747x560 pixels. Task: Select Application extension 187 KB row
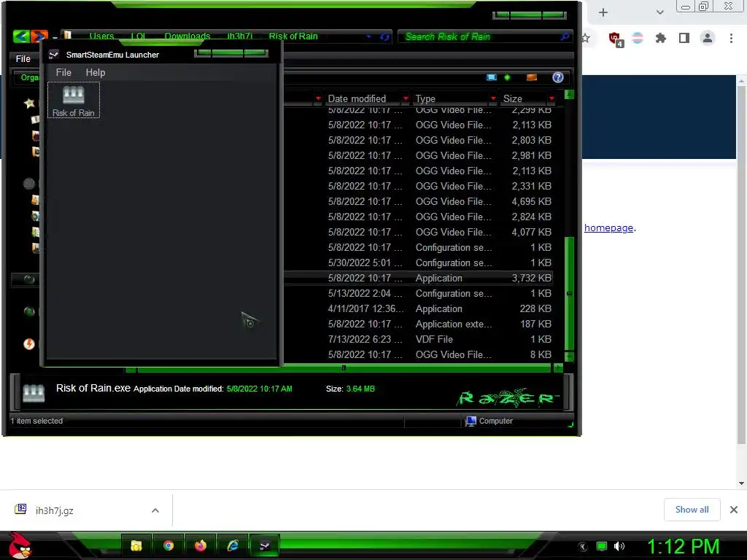[418, 324]
